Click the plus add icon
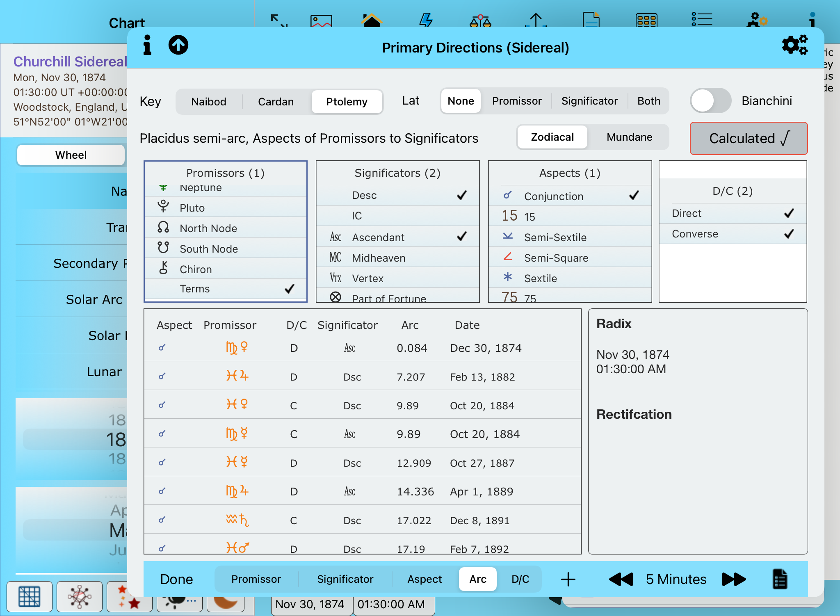840x616 pixels. [x=568, y=579]
